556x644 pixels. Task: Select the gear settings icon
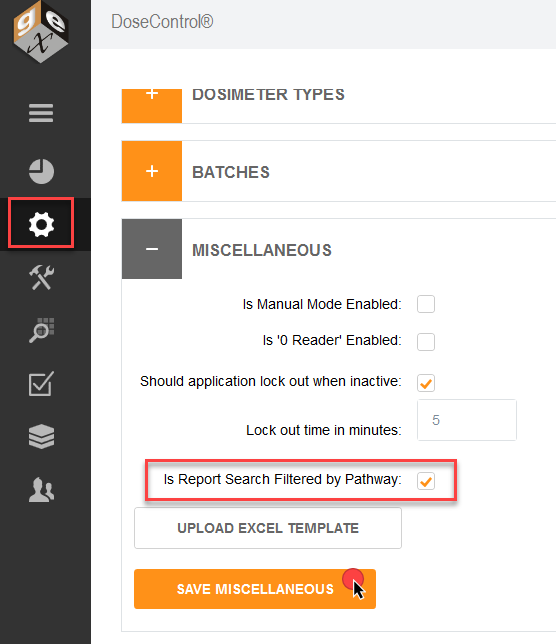pos(41,224)
